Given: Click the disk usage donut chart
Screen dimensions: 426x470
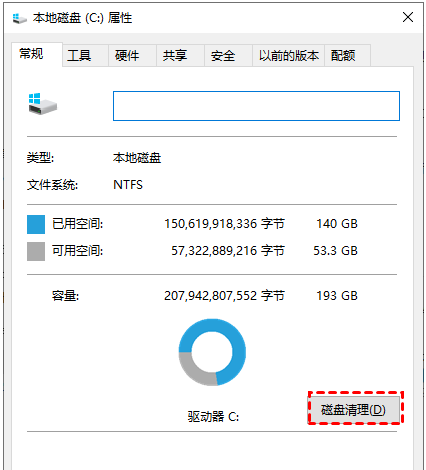Looking at the screenshot, I should point(212,352).
